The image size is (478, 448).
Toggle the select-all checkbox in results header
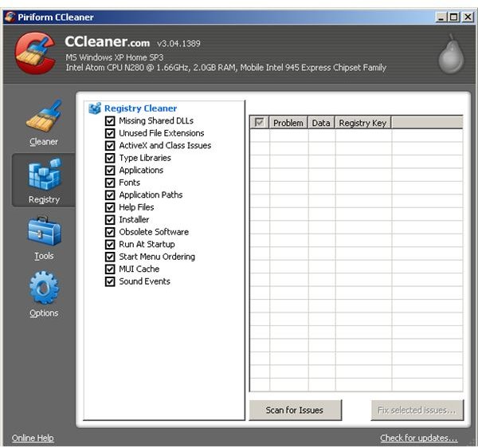[x=260, y=123]
